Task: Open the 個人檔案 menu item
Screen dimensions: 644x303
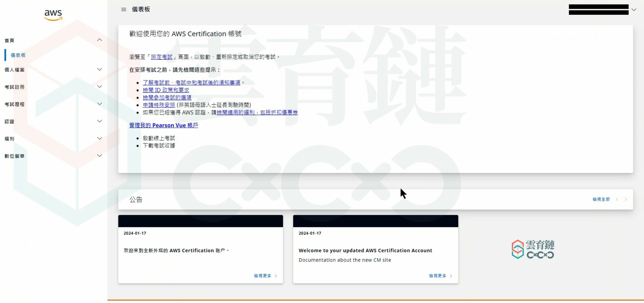Action: click(15, 70)
